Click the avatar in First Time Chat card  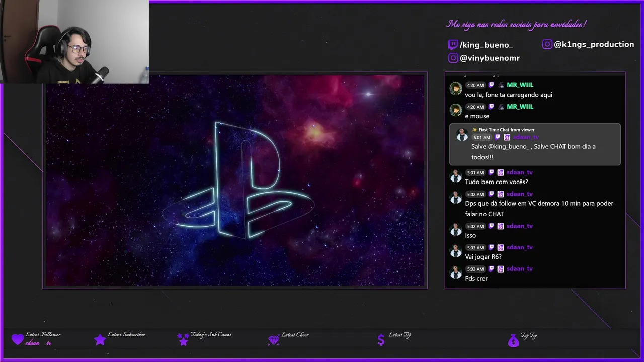[462, 135]
